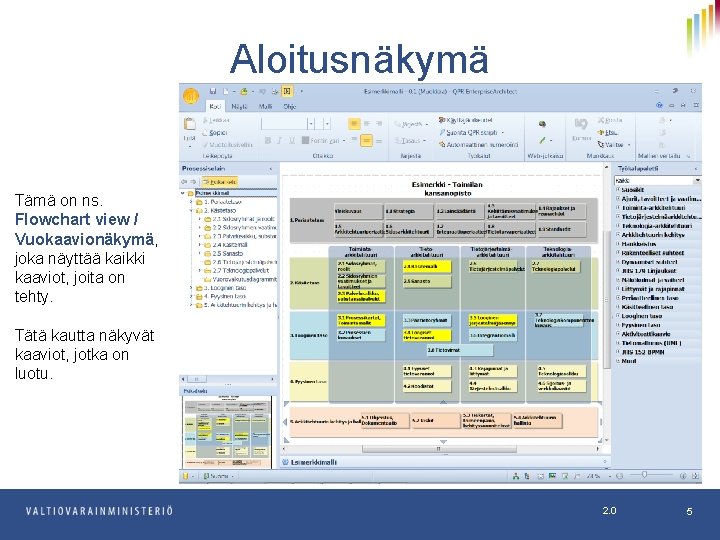Image resolution: width=720 pixels, height=540 pixels.
Task: Click the Kopioi (copy) ribbon button
Action: pyautogui.click(x=215, y=132)
